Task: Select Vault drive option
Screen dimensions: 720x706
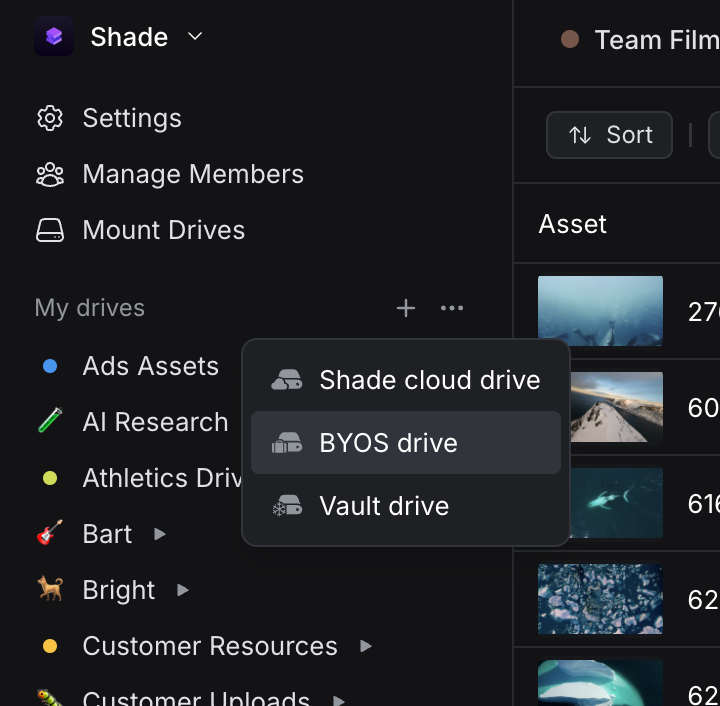Action: (x=384, y=506)
